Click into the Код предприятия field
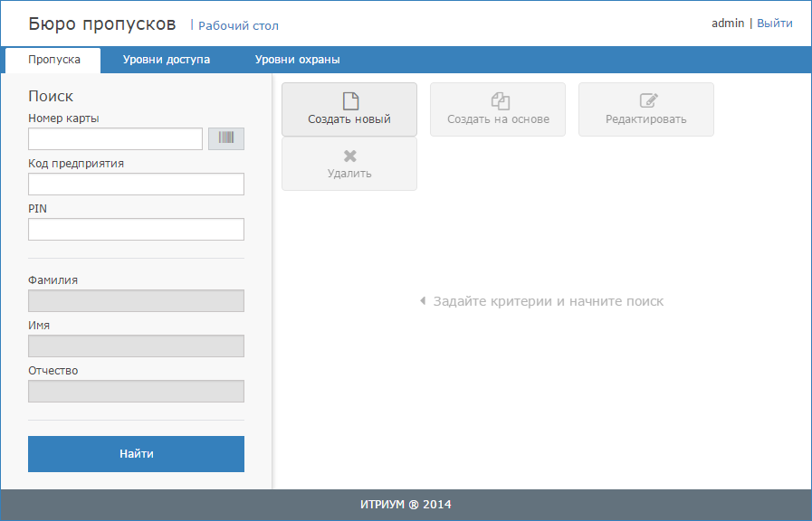The width and height of the screenshot is (812, 521). pyautogui.click(x=136, y=185)
